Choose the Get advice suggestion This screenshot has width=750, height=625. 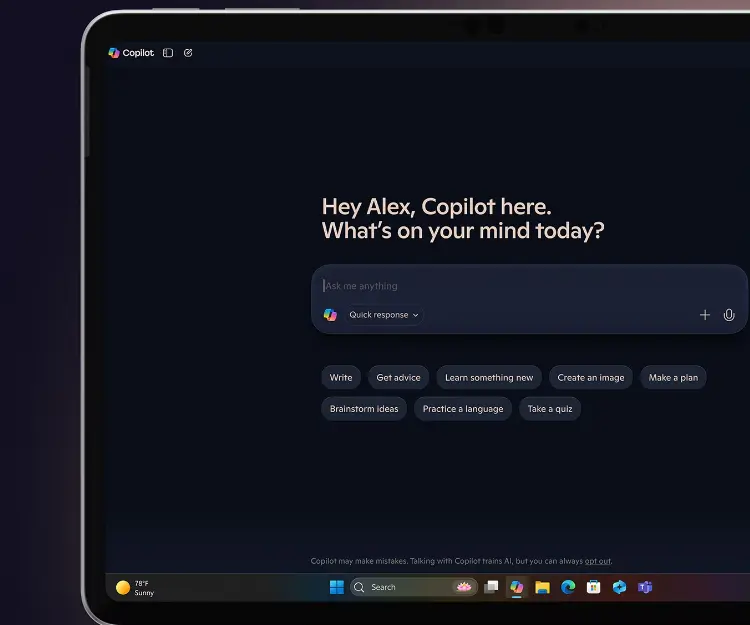point(398,377)
